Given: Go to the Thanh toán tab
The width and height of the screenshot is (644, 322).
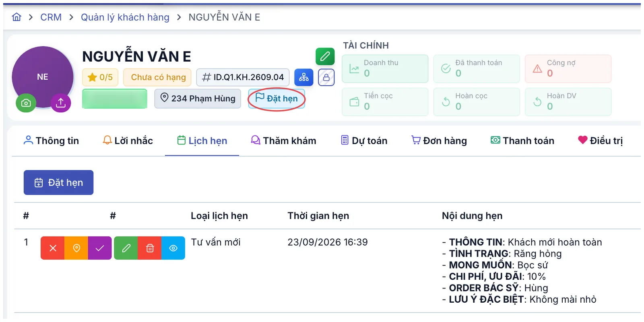Looking at the screenshot, I should 522,140.
